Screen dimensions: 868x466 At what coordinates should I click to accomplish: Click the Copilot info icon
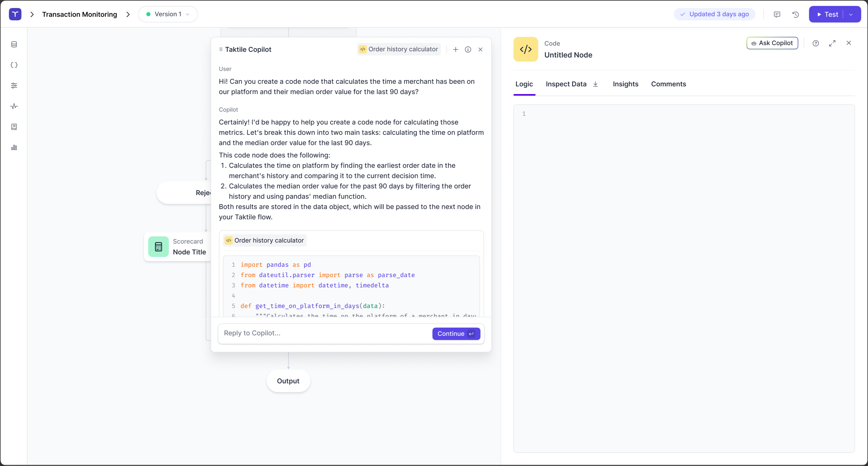point(468,49)
